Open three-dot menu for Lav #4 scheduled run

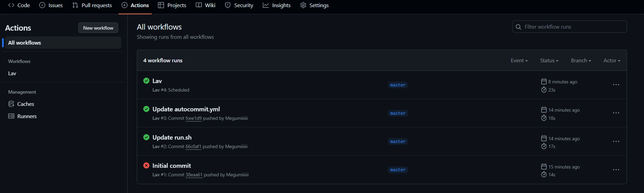coord(616,85)
